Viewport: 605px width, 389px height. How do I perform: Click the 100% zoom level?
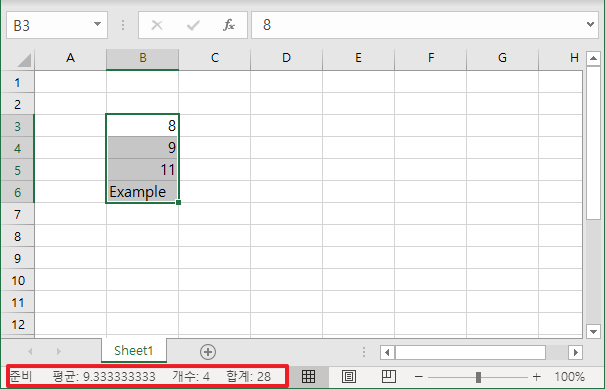(569, 377)
